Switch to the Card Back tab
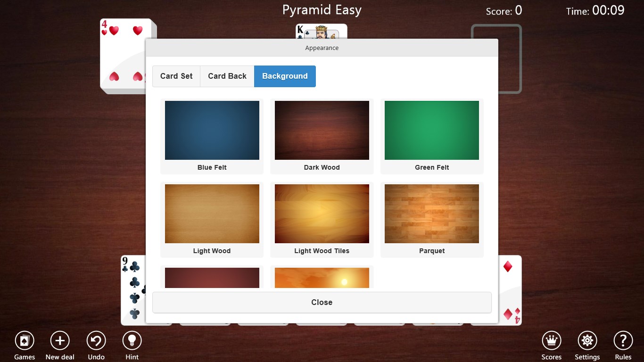Image resolution: width=644 pixels, height=362 pixels. pos(227,76)
